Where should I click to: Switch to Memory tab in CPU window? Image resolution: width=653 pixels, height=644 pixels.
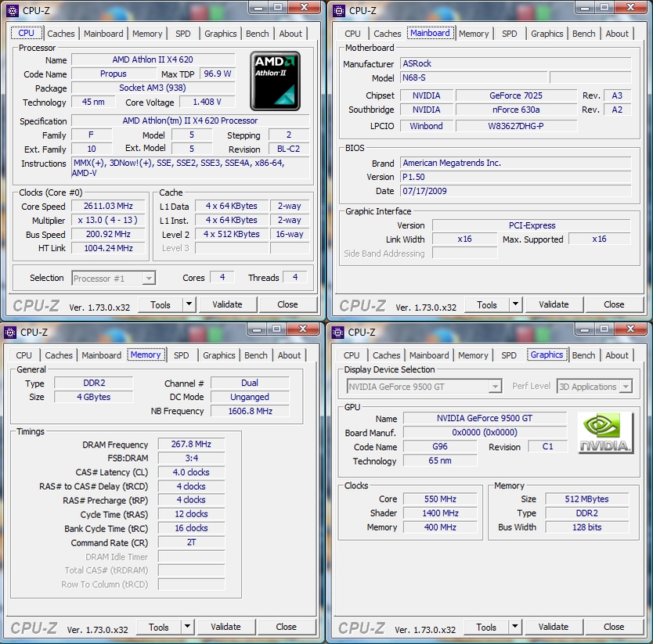pos(147,34)
